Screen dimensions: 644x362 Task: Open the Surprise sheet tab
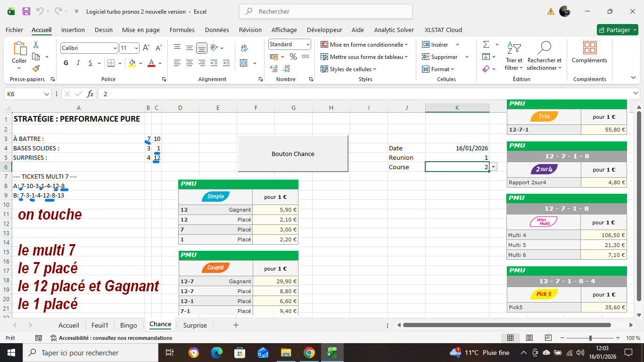tap(195, 325)
